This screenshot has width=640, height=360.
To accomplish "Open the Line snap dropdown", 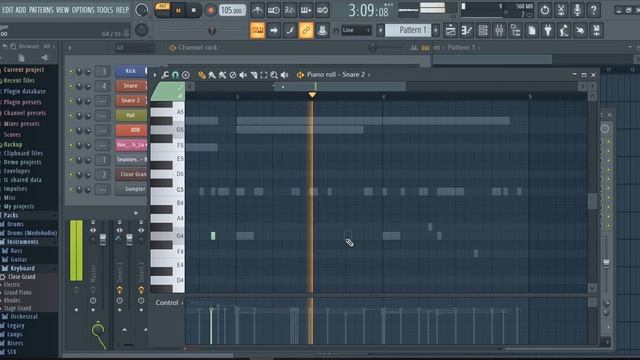I will [356, 30].
